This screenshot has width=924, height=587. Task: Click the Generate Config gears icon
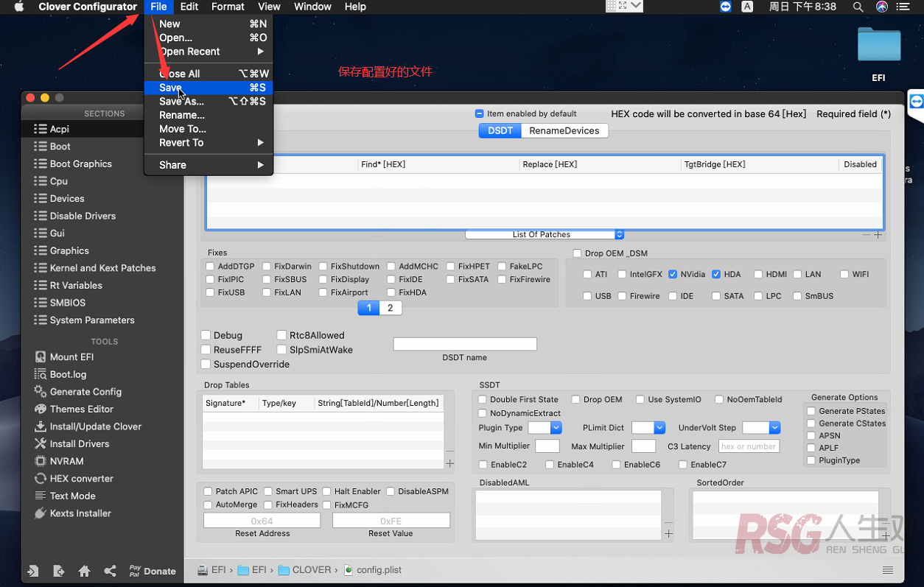pos(41,391)
